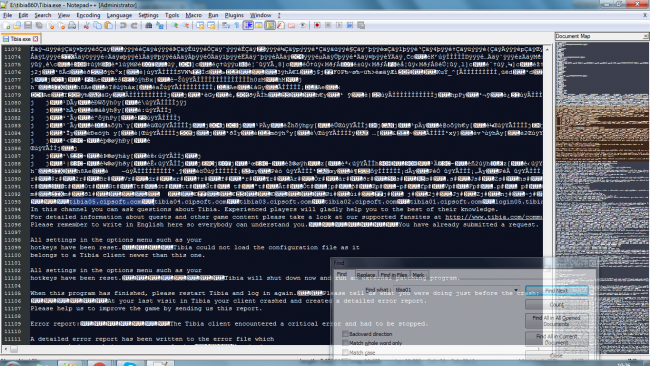This screenshot has height=366, width=650.
Task: Enable Match whole word only checkbox
Action: [345, 343]
